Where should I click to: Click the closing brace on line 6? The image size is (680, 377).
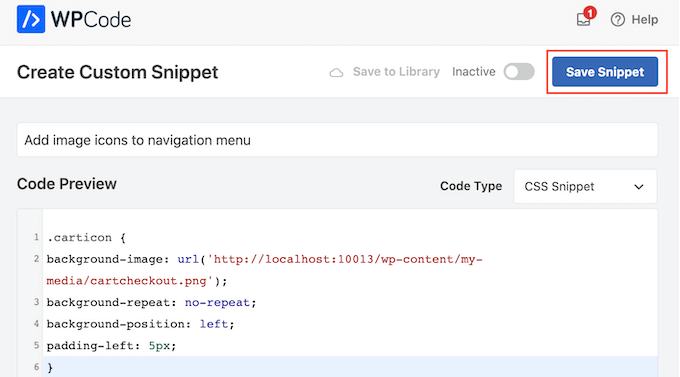click(x=50, y=367)
